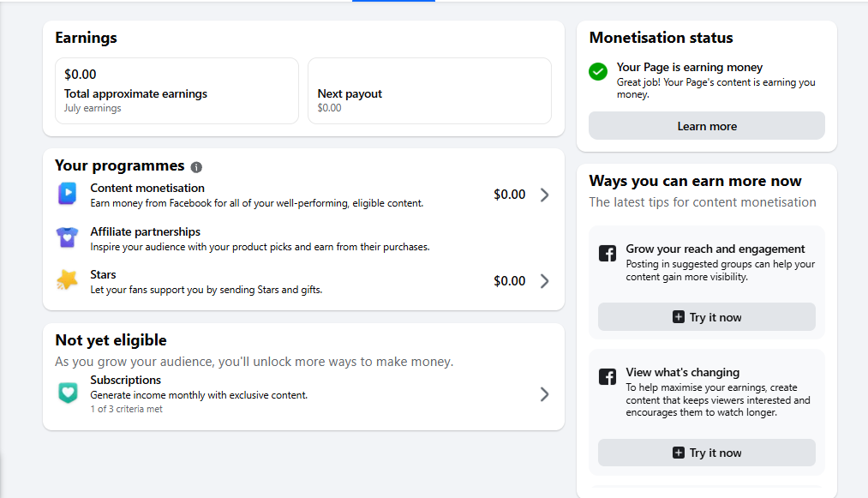
Task: Open the Stars programme title
Action: click(x=103, y=274)
